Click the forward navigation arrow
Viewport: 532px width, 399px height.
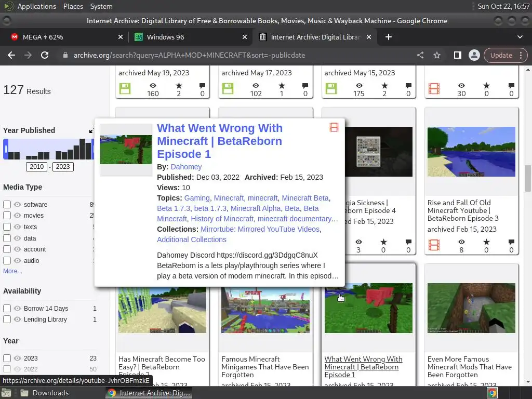(x=28, y=55)
